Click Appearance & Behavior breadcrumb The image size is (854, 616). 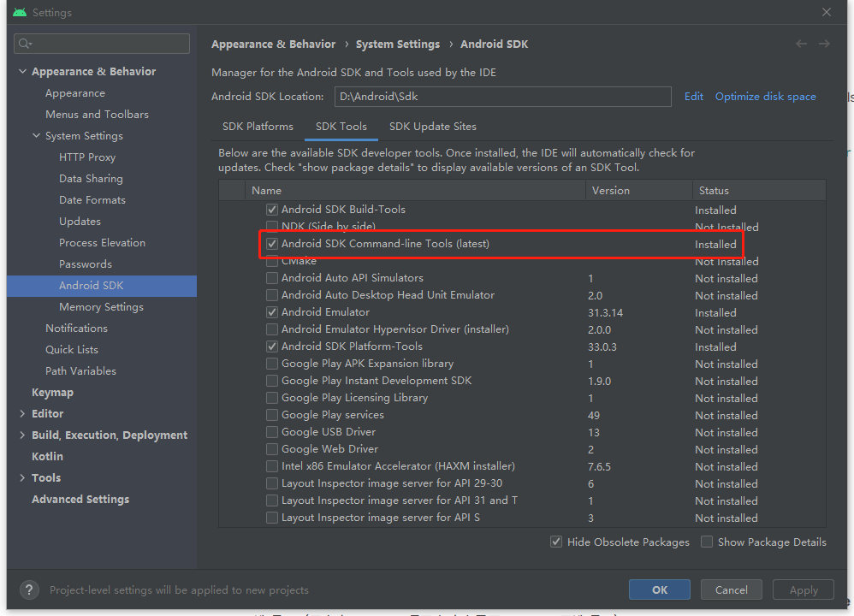[274, 44]
